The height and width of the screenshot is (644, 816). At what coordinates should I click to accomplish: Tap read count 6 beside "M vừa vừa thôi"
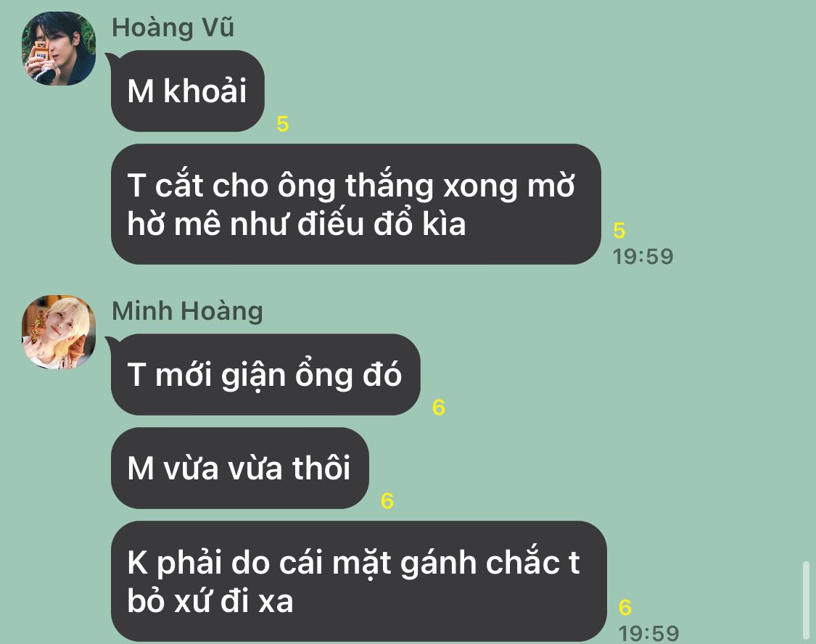point(387,501)
